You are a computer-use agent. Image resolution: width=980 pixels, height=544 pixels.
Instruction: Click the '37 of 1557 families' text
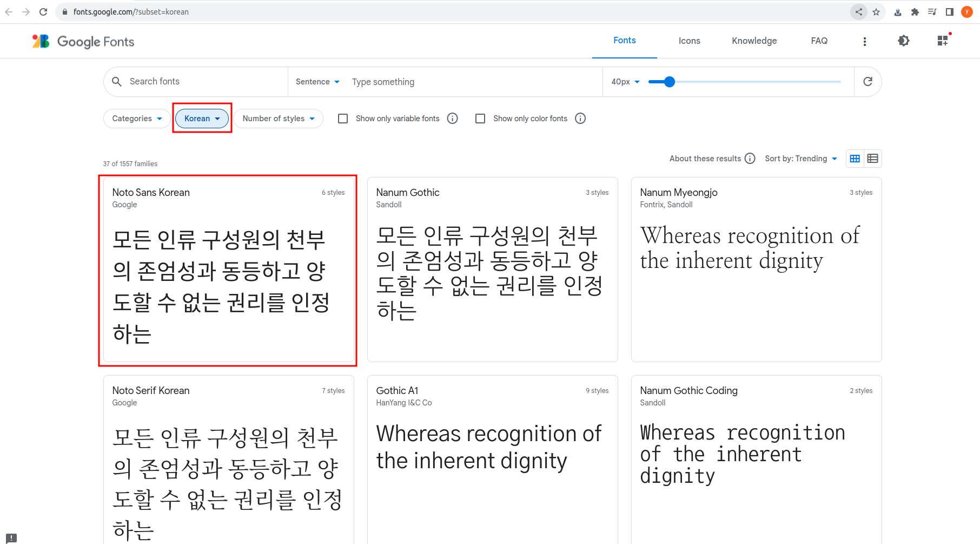coord(130,163)
